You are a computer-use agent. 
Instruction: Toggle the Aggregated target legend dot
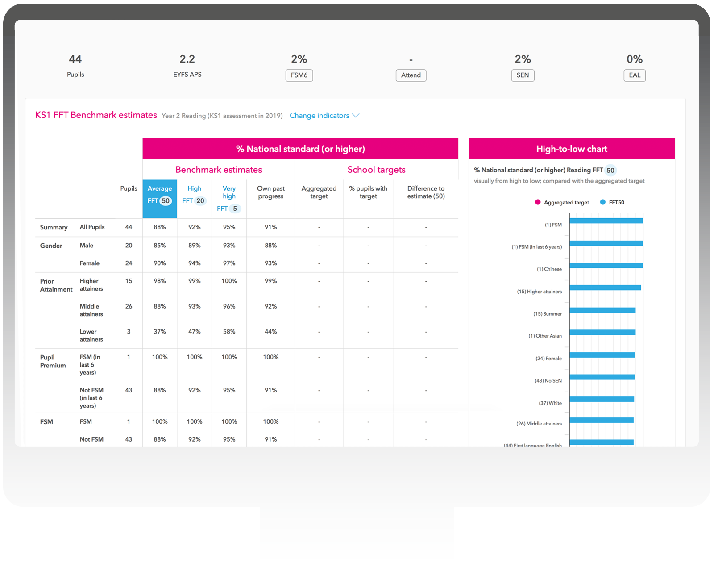coord(538,202)
